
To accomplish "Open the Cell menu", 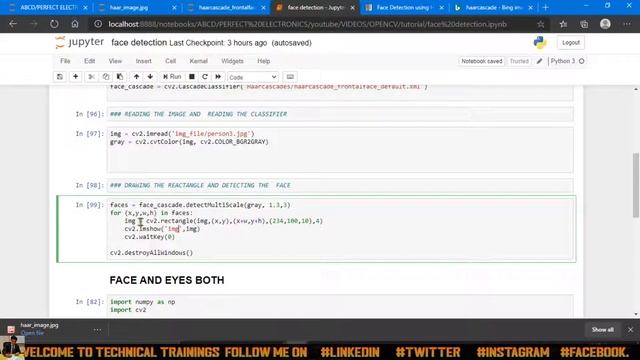I will click(170, 61).
